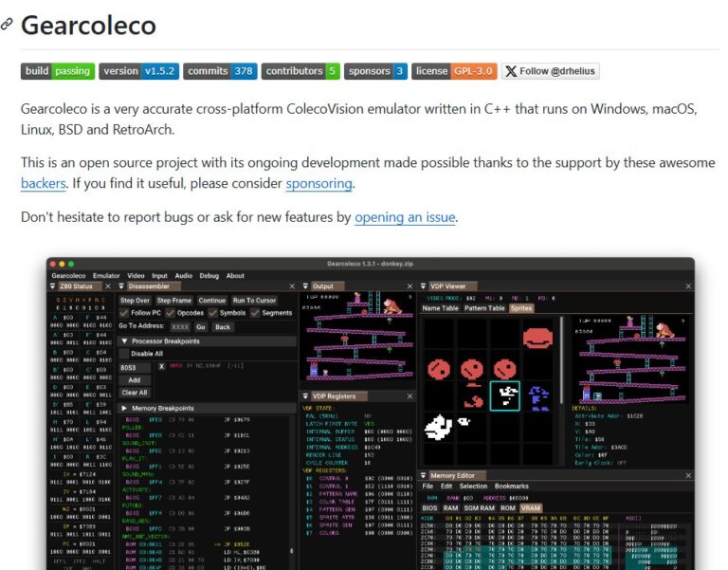Switch to the Sprites tab
Image resolution: width=728 pixels, height=570 pixels.
point(521,308)
